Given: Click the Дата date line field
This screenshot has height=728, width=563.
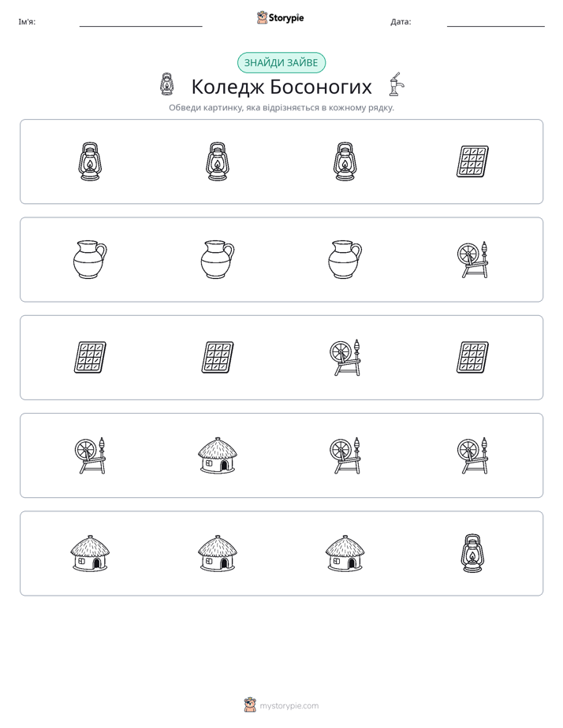Looking at the screenshot, I should 496,22.
